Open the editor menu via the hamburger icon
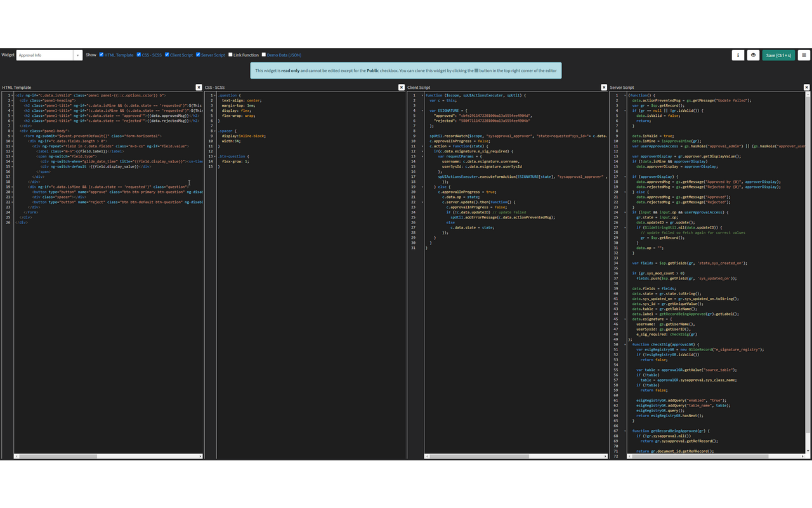812x508 pixels. [x=804, y=55]
